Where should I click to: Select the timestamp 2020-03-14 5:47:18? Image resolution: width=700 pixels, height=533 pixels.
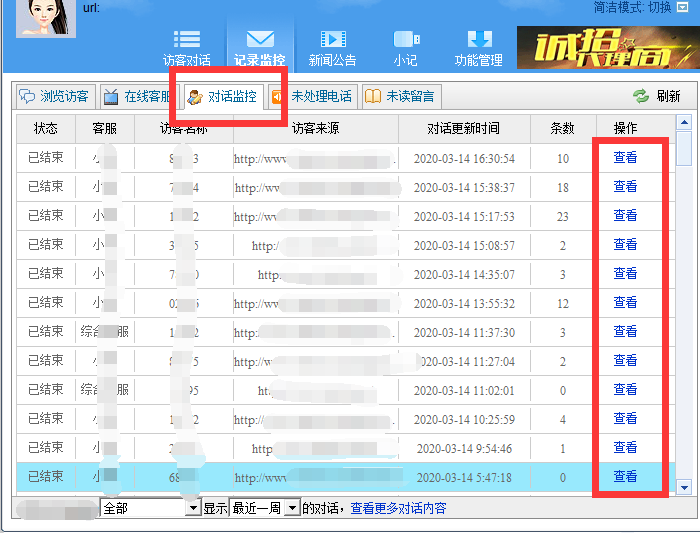coord(464,478)
